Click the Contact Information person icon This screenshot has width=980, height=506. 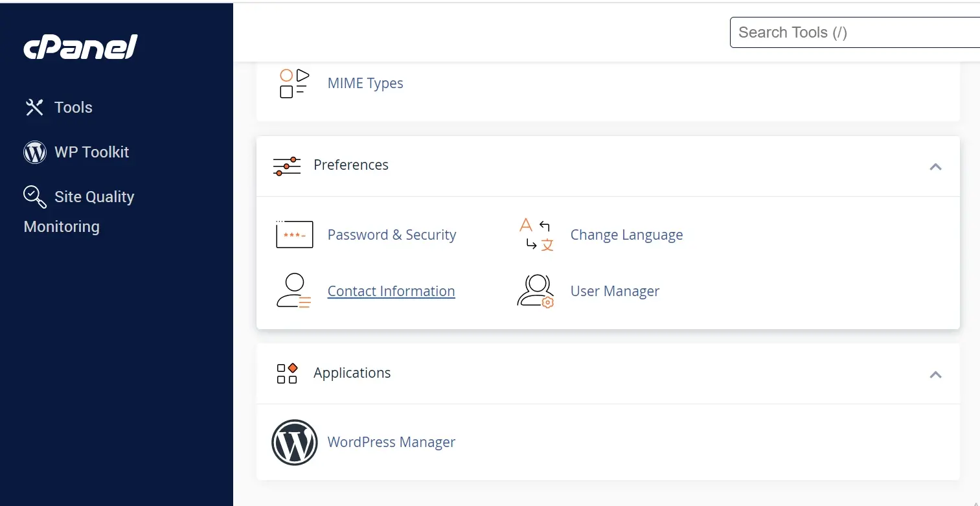293,291
